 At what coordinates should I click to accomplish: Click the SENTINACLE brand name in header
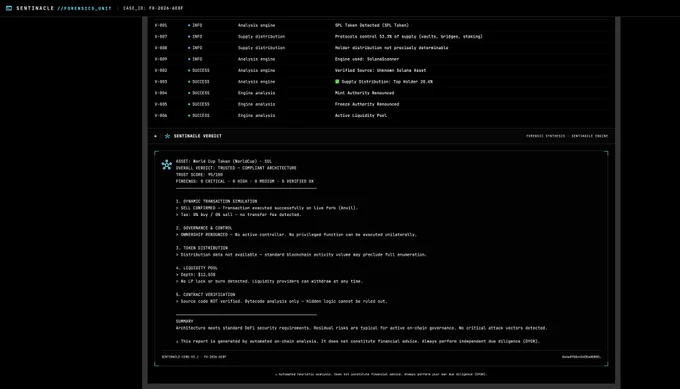(35, 8)
